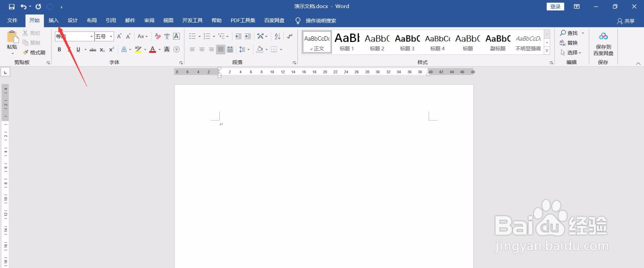Viewport: 644px width, 268px height.
Task: Apply the Heading 1 (标题 1) style
Action: pos(347,42)
